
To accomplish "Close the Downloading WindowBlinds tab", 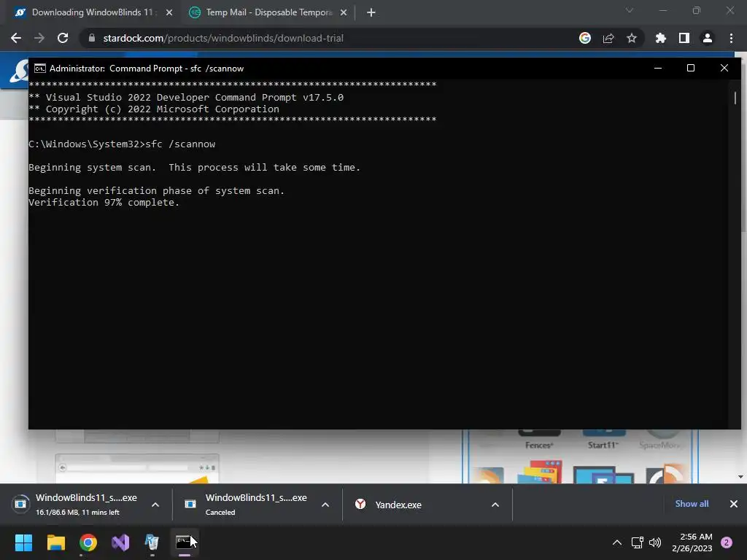I will point(169,13).
